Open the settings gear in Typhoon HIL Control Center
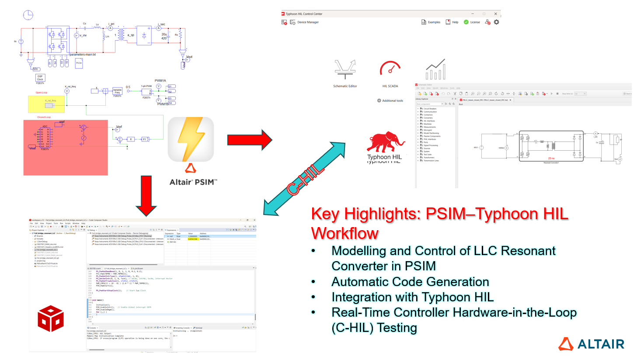 tap(496, 22)
